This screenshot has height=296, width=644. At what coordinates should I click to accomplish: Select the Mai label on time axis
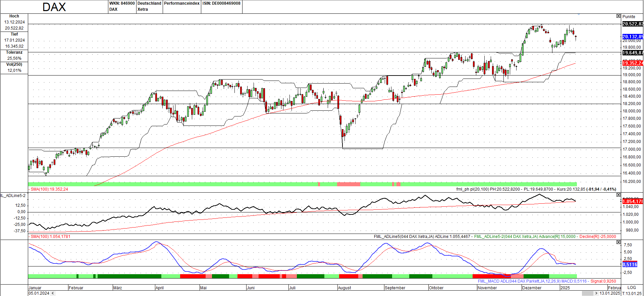(x=203, y=288)
